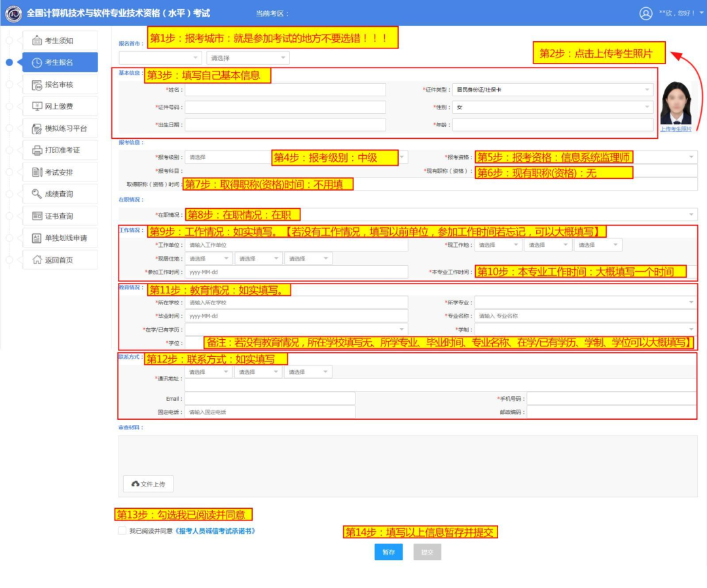707x588 pixels.
Task: Click the candidate photo thumbnail
Action: point(676,103)
